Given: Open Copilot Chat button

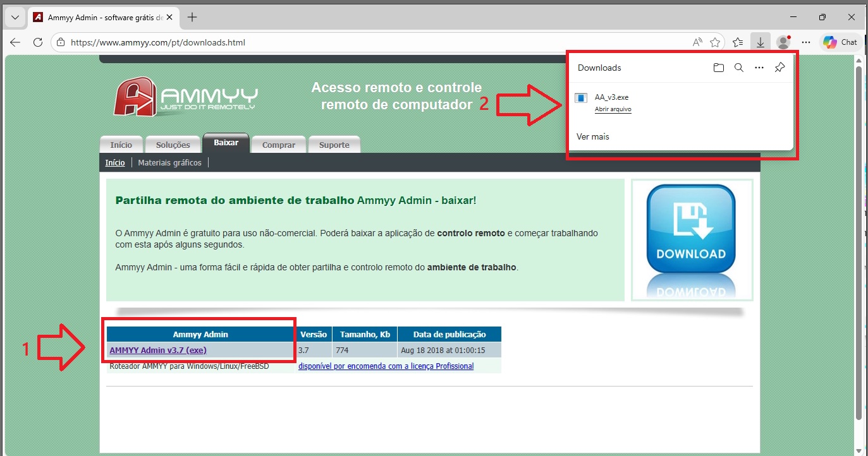Looking at the screenshot, I should (840, 42).
